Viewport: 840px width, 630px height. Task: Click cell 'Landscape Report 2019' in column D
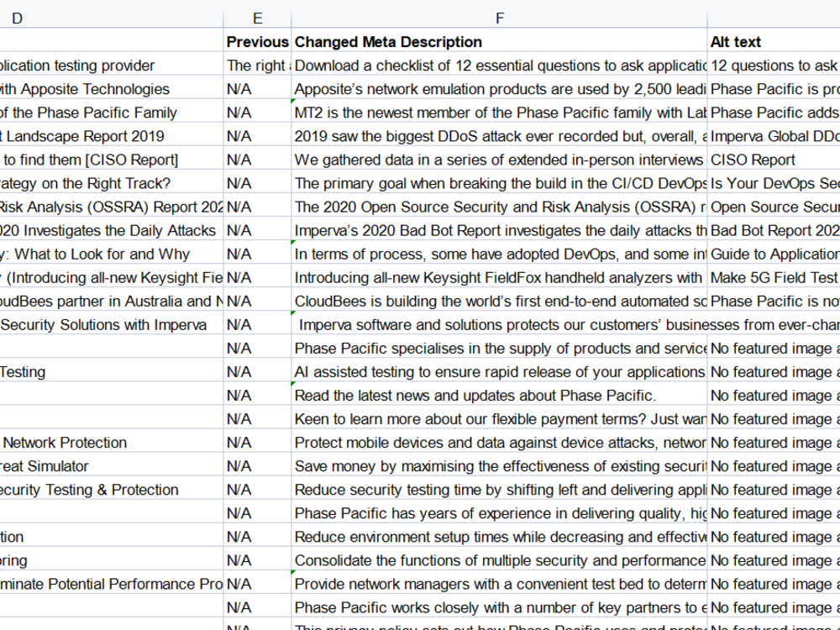tap(112, 136)
